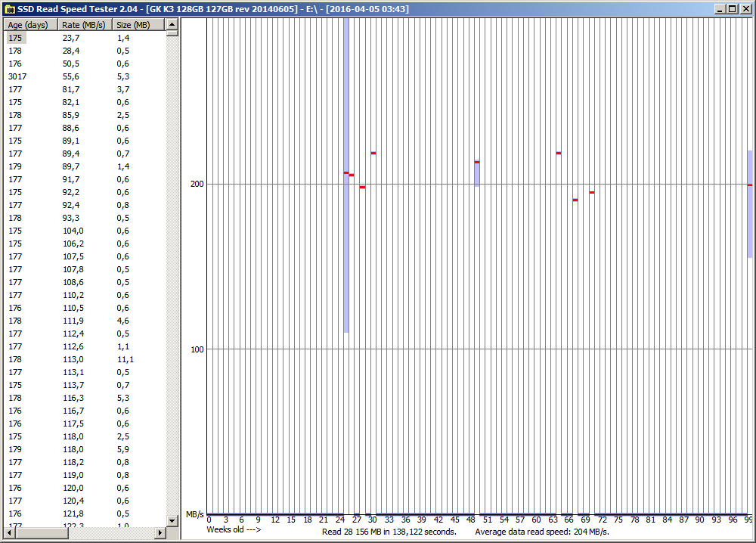Viewport: 756px width, 543px height.
Task: Click the vertical scrollbar thumb in the list
Action: [172, 33]
